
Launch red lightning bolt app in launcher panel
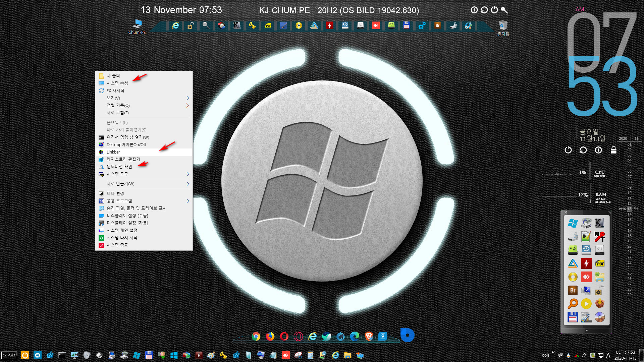(x=586, y=263)
